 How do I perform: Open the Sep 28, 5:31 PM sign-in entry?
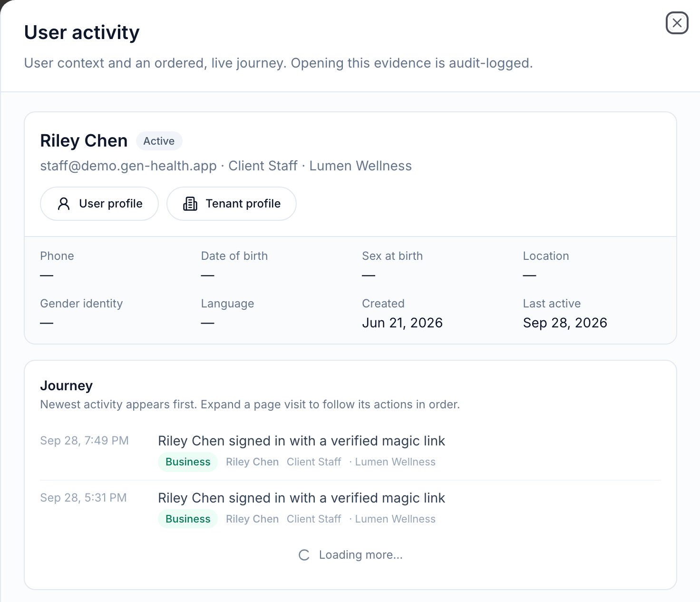tap(350, 509)
